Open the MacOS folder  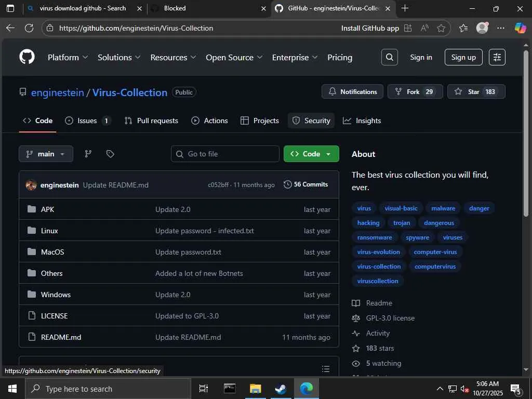click(52, 252)
